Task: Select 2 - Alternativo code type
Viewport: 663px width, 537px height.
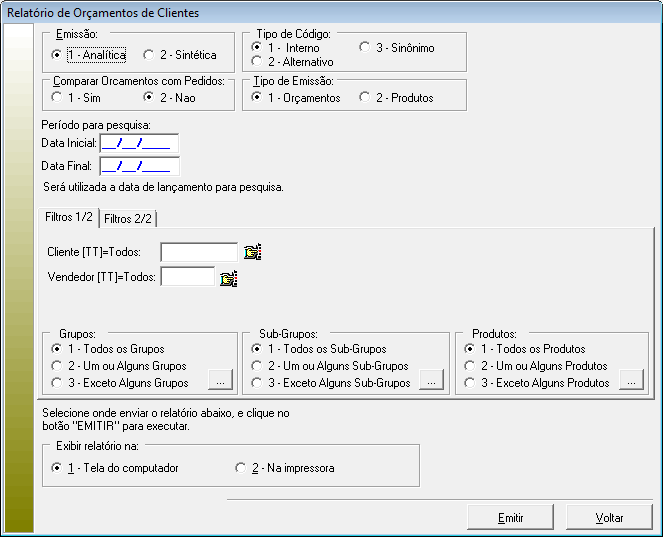Action: [257, 62]
